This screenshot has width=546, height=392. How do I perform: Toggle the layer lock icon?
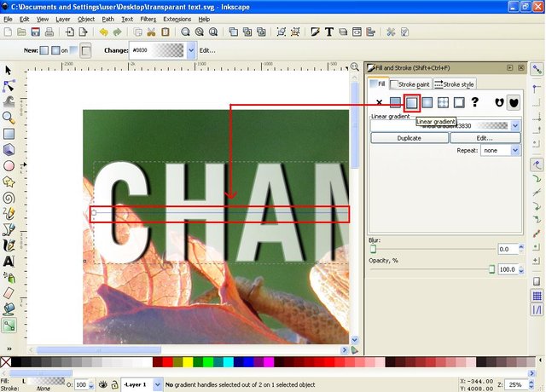coord(114,384)
